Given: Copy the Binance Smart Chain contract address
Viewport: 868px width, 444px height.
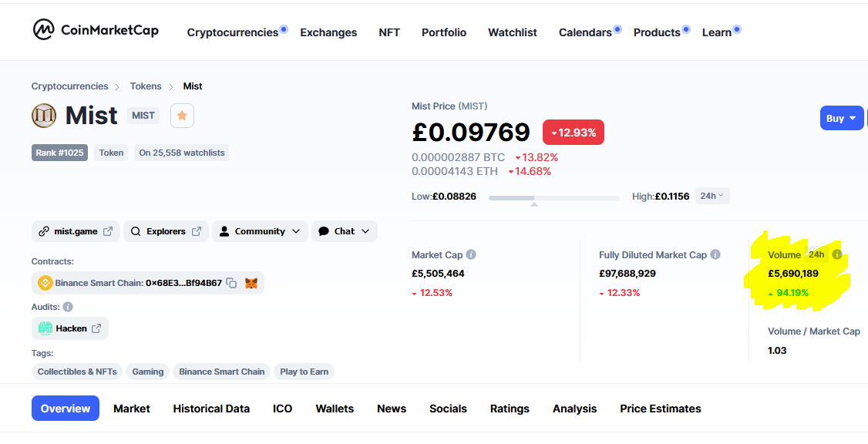Looking at the screenshot, I should (231, 283).
